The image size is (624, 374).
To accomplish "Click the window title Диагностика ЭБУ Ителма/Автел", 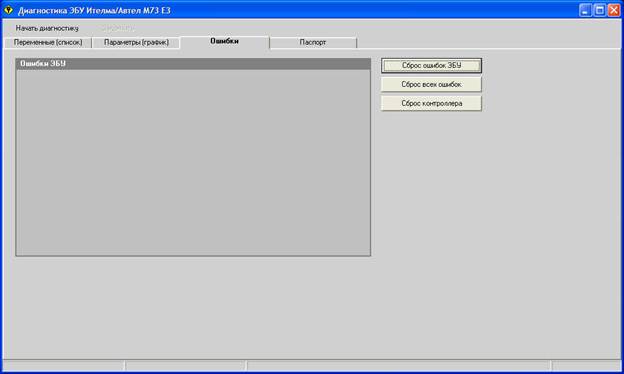I will pyautogui.click(x=94, y=10).
